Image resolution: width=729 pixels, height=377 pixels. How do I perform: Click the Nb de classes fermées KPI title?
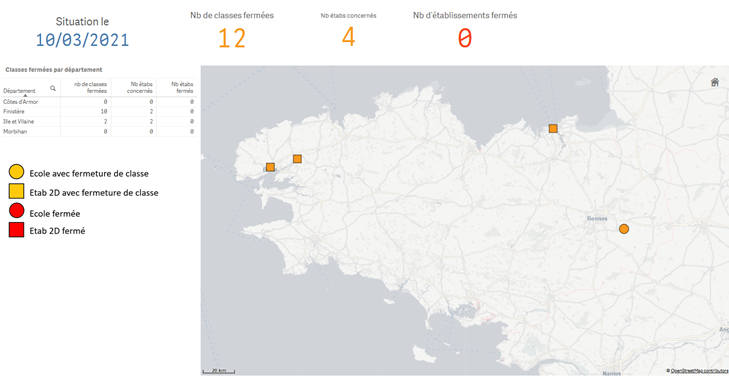(232, 15)
